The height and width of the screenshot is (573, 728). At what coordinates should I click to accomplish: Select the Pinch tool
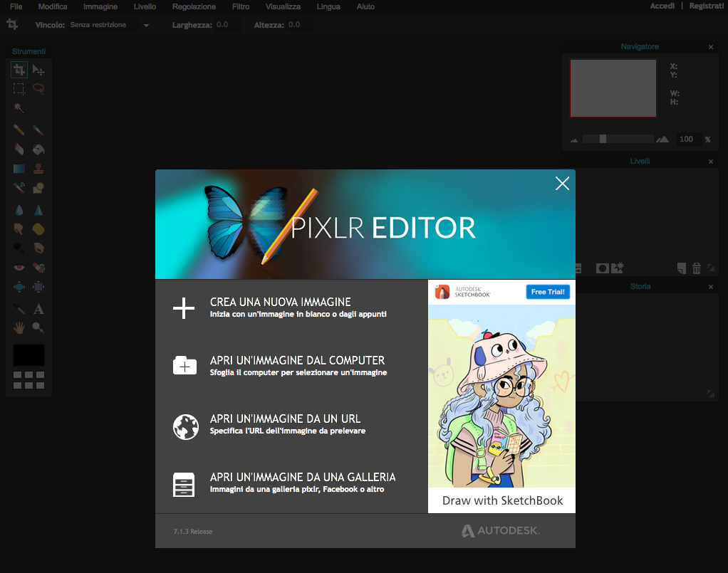point(38,287)
